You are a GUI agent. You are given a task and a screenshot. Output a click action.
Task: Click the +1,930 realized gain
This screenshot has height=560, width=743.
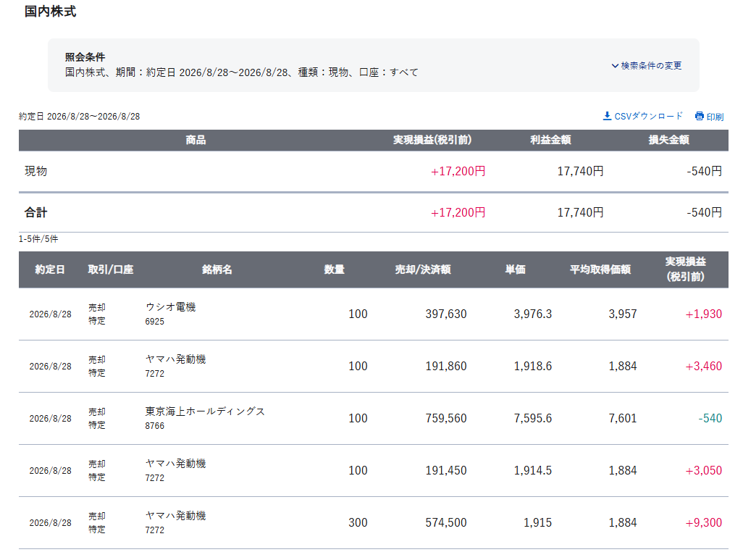coord(704,314)
